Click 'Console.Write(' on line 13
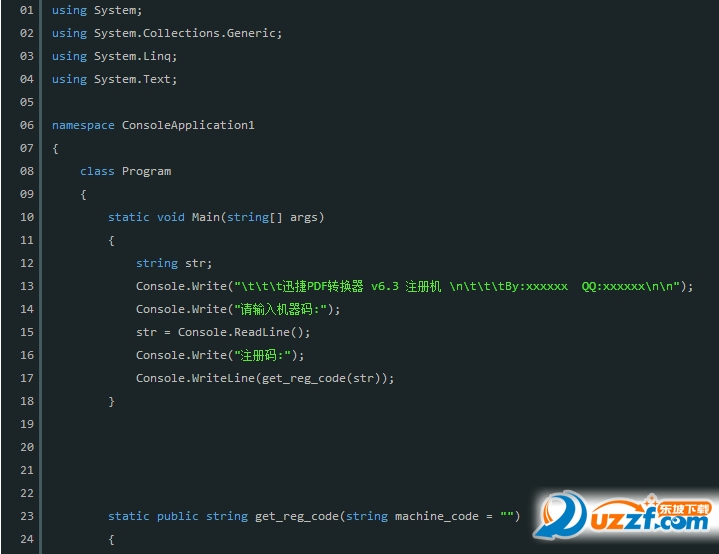 (x=185, y=286)
